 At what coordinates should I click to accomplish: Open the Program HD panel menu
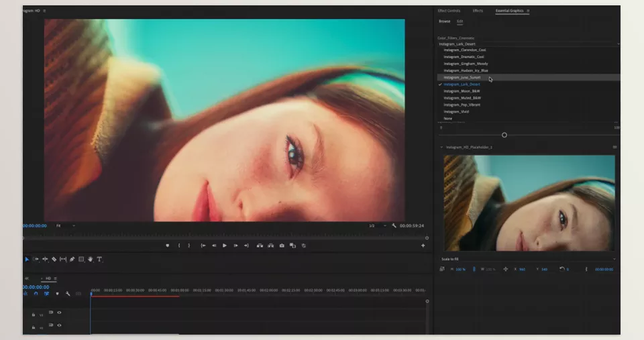pos(44,11)
